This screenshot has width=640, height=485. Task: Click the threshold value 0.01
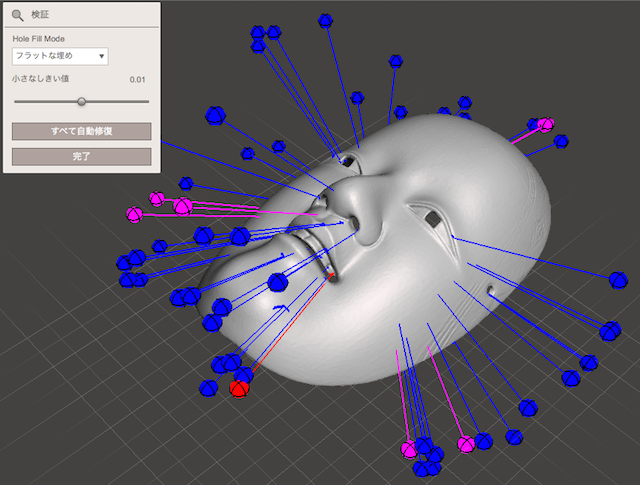coord(138,80)
